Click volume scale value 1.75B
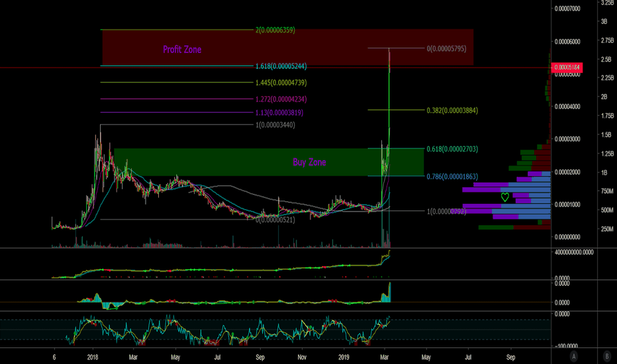 pyautogui.click(x=607, y=116)
